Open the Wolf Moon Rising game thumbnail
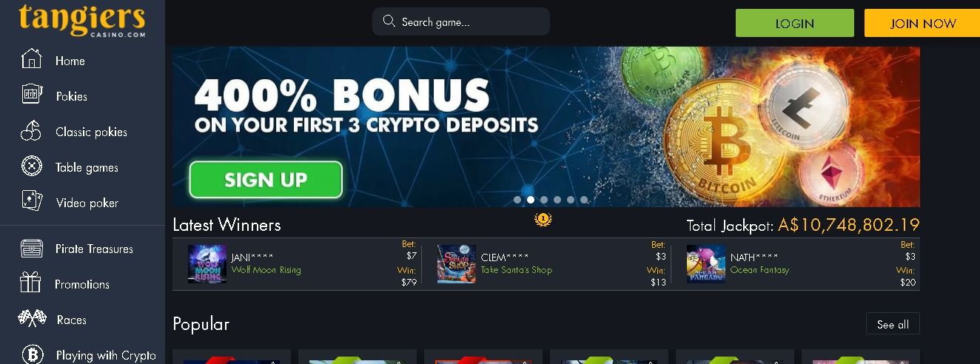This screenshot has width=980, height=364. point(207,264)
